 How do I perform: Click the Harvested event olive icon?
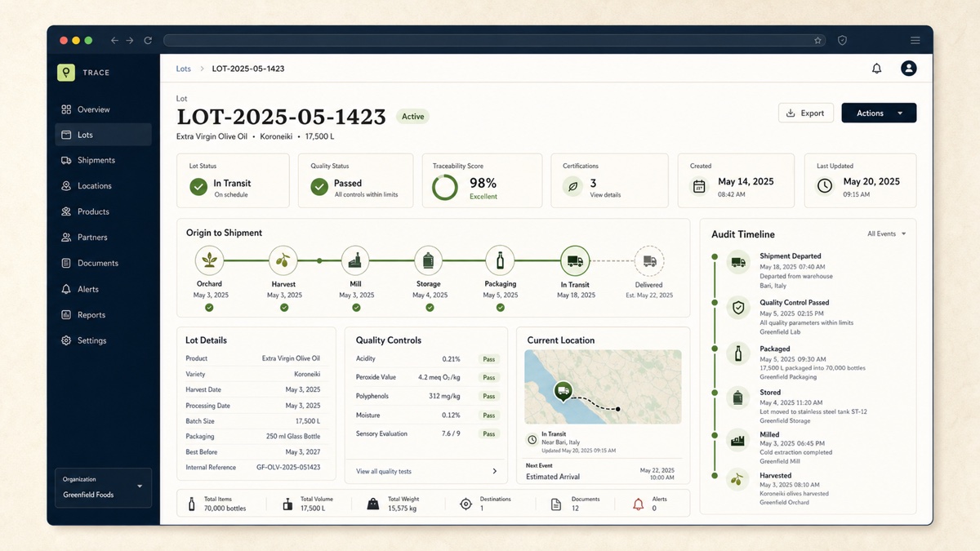click(x=738, y=481)
